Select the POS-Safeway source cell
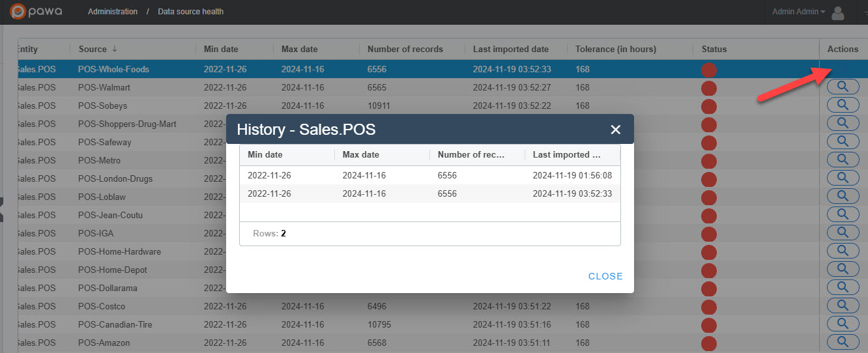This screenshot has height=353, width=868. [104, 142]
